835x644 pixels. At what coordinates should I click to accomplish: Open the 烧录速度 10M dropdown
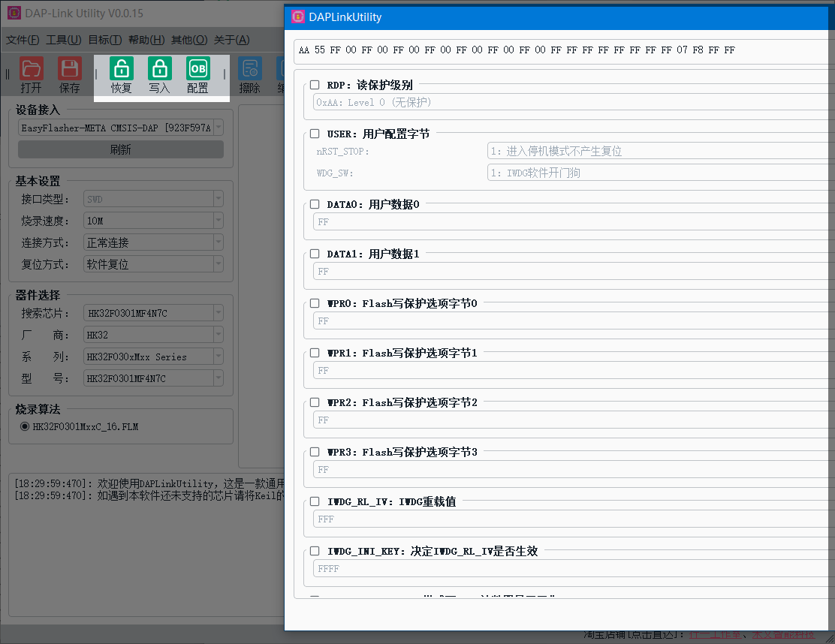point(153,221)
